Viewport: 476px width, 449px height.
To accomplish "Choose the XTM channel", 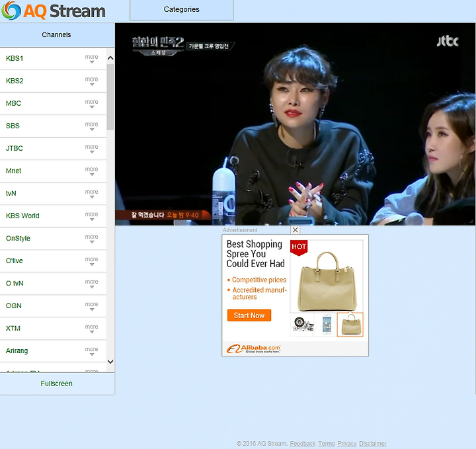I will tap(13, 328).
